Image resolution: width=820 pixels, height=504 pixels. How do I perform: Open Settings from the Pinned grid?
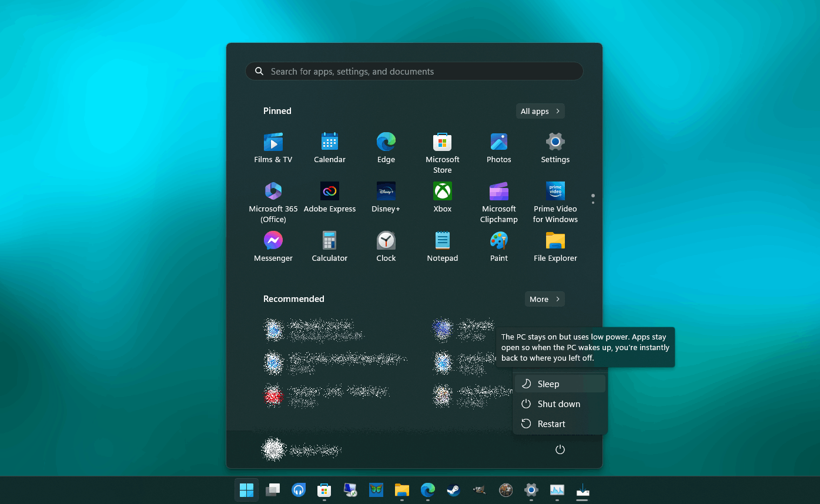555,148
